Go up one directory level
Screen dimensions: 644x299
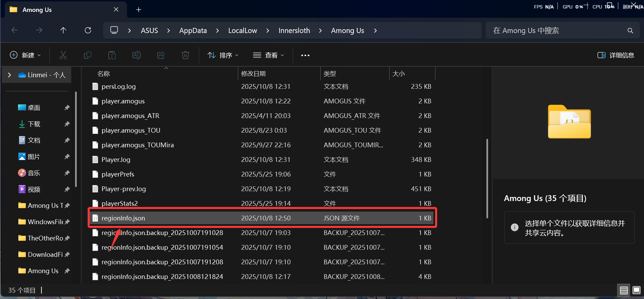[63, 30]
